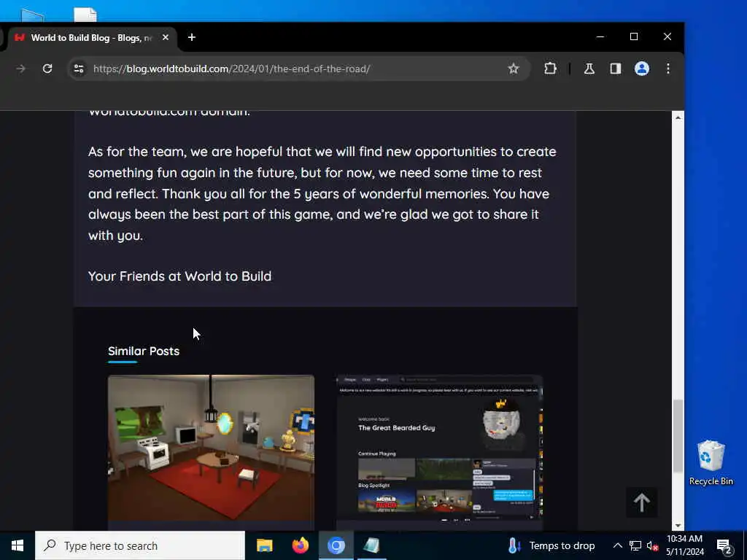Click the Chrome taskbar icon
747x560 pixels.
[x=336, y=545]
